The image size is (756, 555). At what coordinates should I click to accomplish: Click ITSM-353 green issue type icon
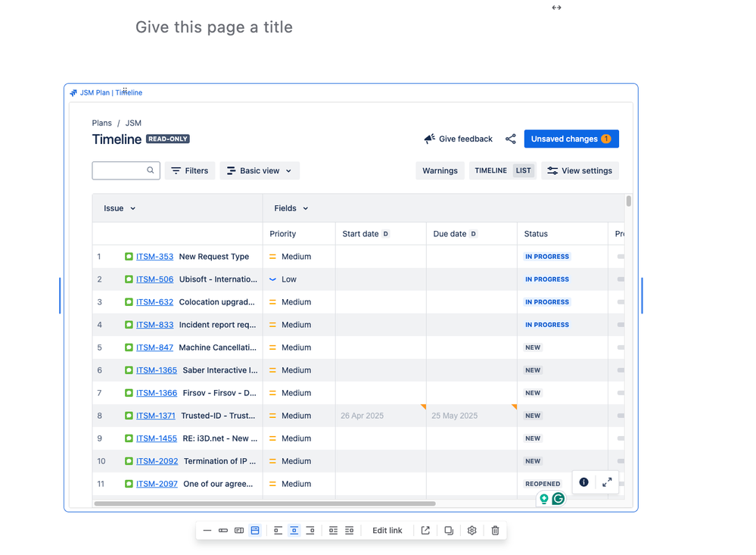pos(129,257)
